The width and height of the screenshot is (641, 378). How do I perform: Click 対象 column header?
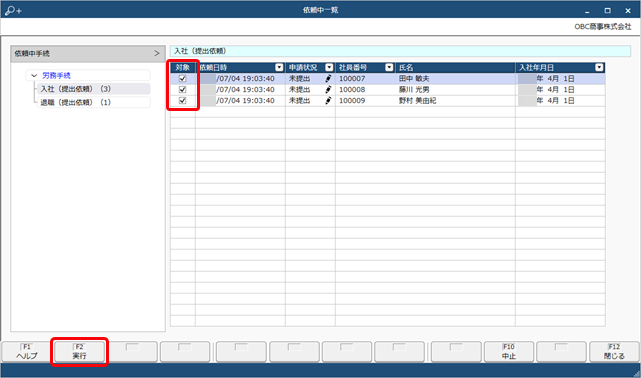click(183, 67)
